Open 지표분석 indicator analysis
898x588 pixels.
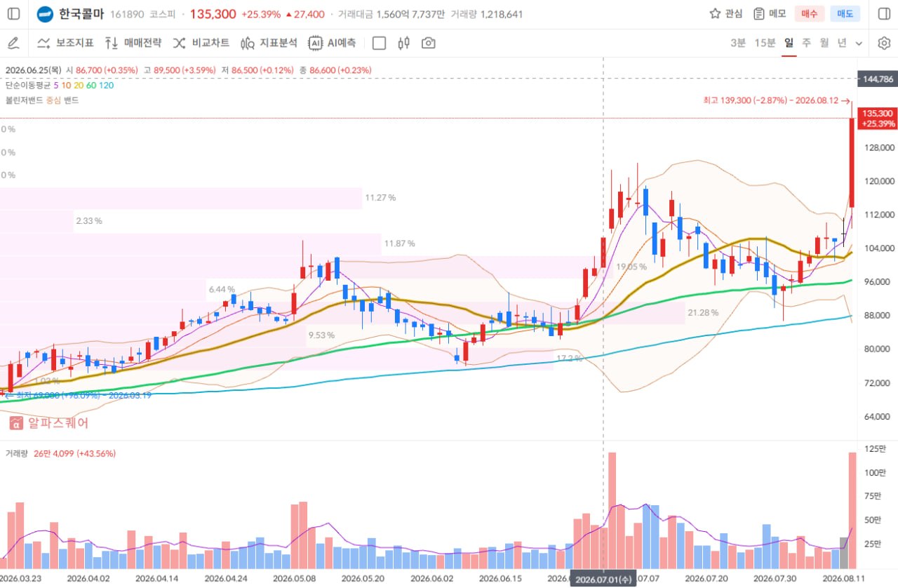(269, 43)
